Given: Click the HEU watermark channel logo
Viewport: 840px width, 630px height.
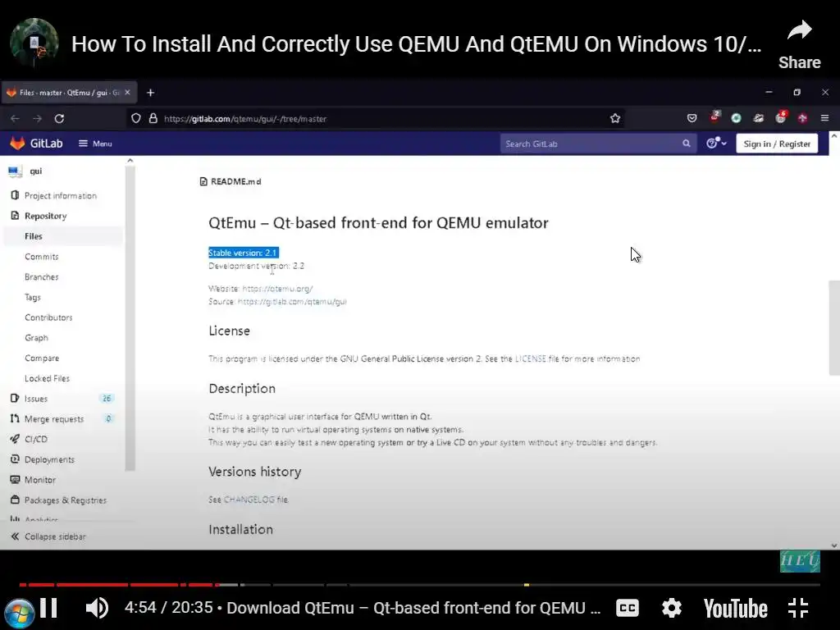Looking at the screenshot, I should [800, 561].
